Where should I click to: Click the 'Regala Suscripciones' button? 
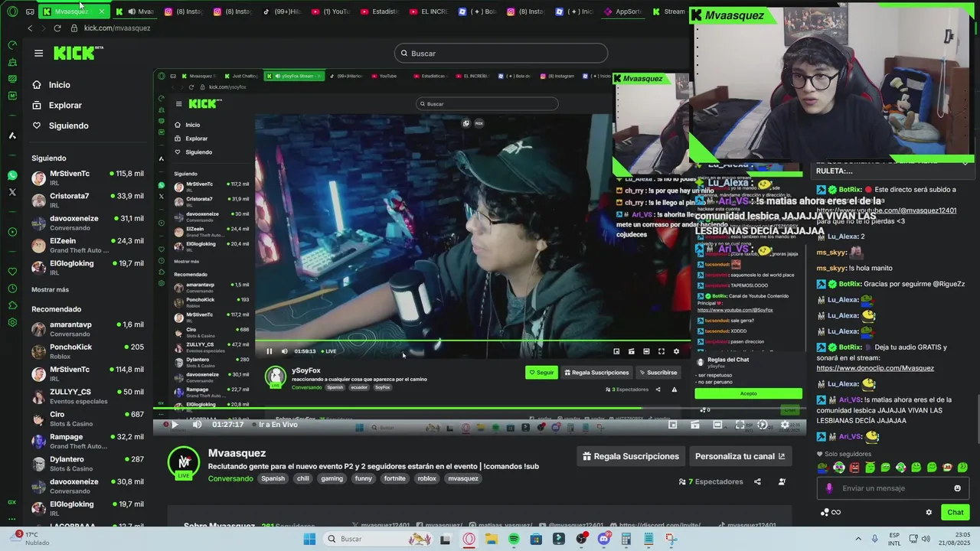point(631,456)
